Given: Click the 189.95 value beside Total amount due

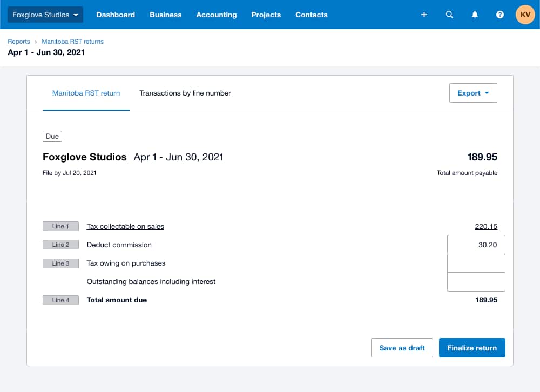Looking at the screenshot, I should click(486, 300).
